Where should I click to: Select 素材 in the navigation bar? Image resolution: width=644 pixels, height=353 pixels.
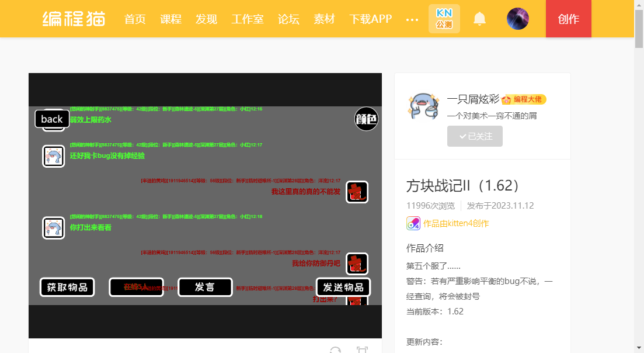click(324, 19)
